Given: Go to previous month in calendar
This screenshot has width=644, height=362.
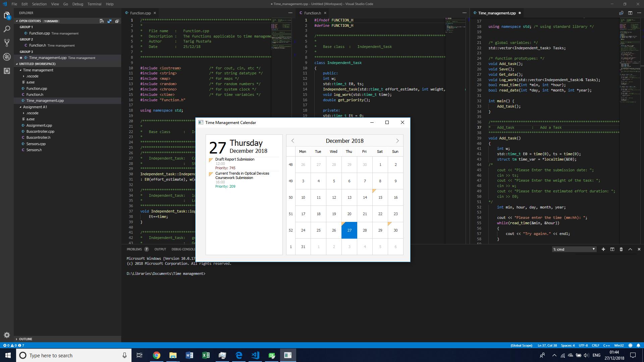Looking at the screenshot, I should (292, 141).
